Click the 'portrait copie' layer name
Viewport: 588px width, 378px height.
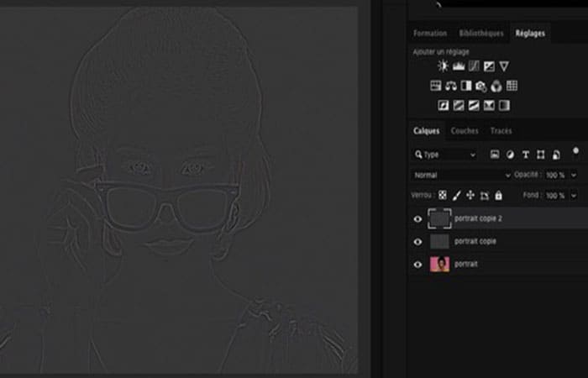[475, 242]
